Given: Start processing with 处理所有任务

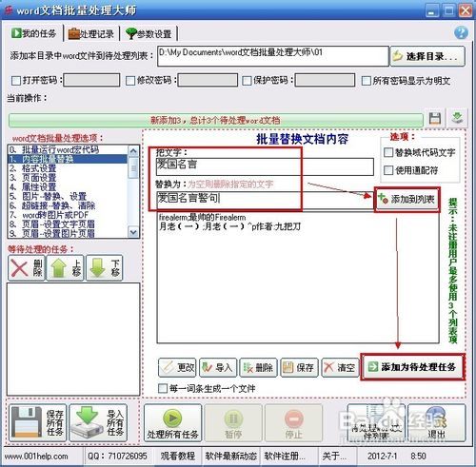Looking at the screenshot, I should point(172,423).
